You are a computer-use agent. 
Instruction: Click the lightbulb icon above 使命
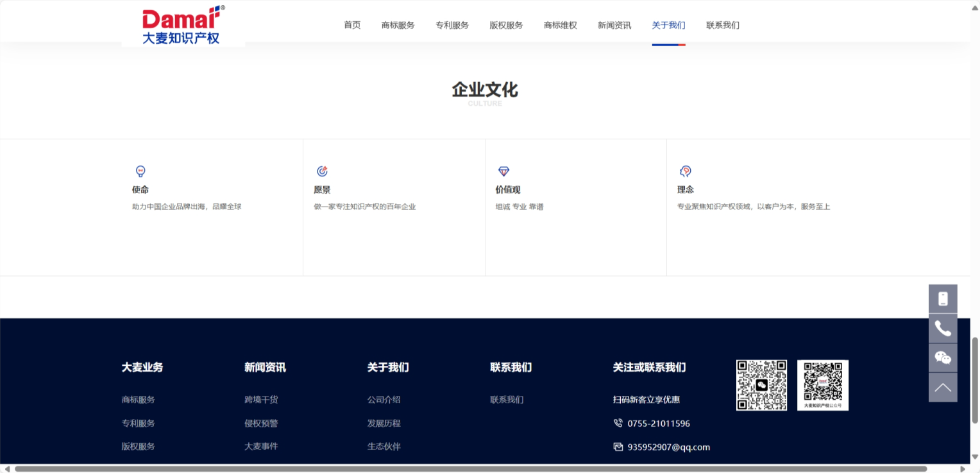point(140,171)
